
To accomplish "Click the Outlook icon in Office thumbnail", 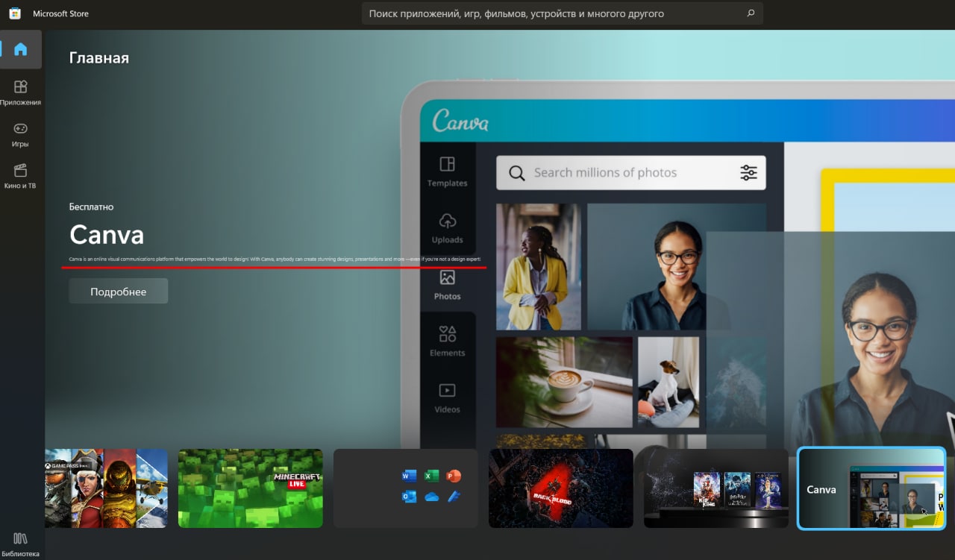I will [x=410, y=497].
